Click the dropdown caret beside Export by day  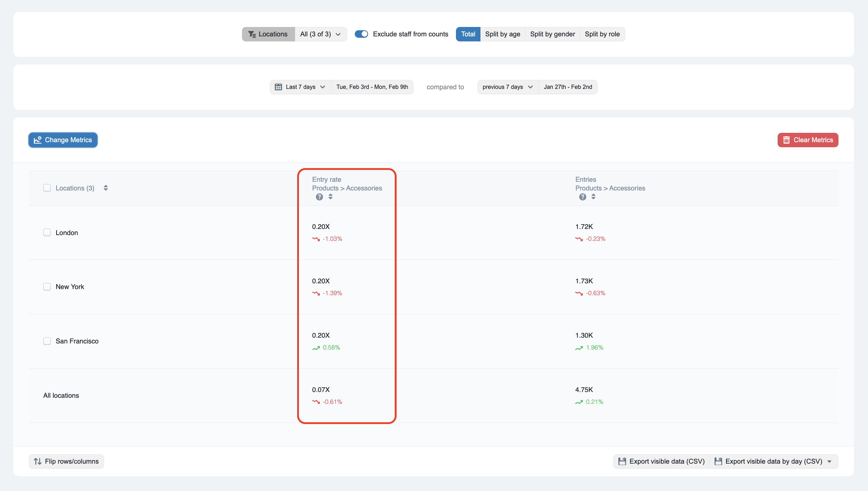click(829, 461)
